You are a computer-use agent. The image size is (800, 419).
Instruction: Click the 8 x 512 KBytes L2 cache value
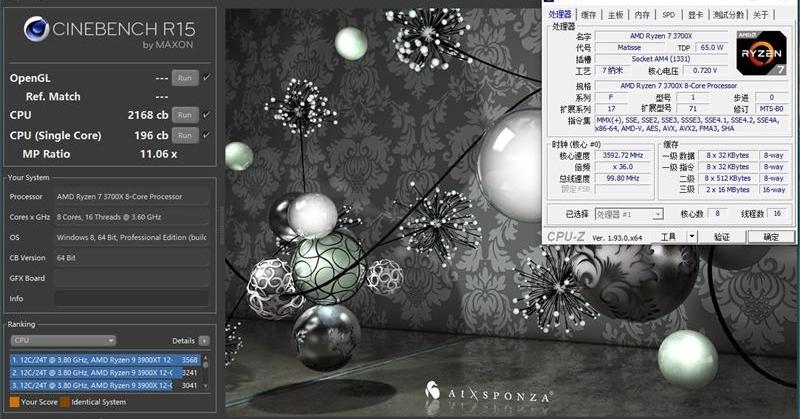click(x=728, y=178)
